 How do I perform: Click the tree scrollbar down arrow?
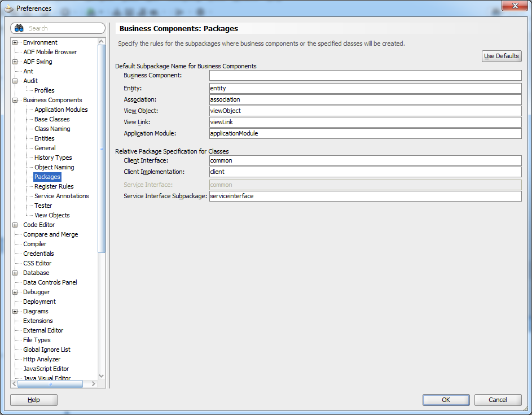[102, 376]
